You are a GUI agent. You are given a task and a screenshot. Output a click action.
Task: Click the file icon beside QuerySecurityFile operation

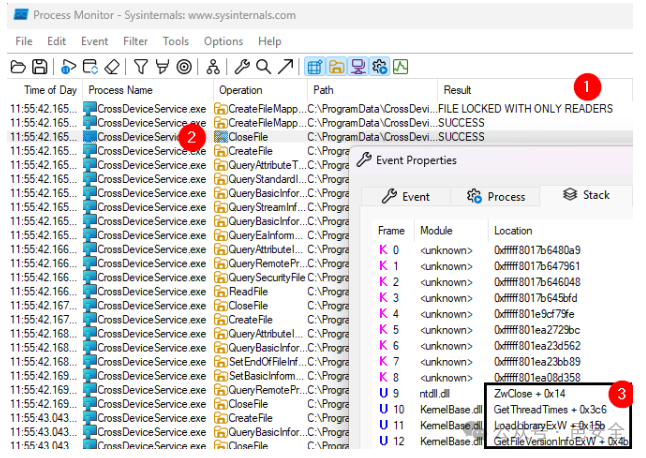[x=221, y=278]
